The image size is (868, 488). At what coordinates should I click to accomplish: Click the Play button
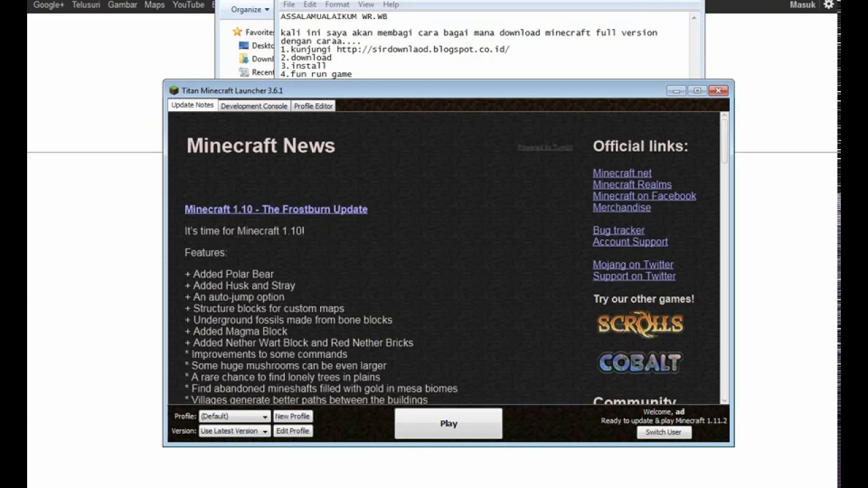448,424
